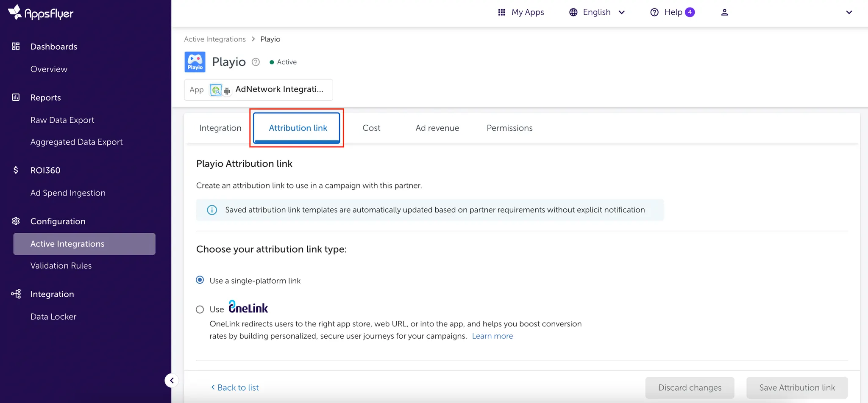
Task: Open Active Integrations in the sidebar
Action: click(x=84, y=244)
